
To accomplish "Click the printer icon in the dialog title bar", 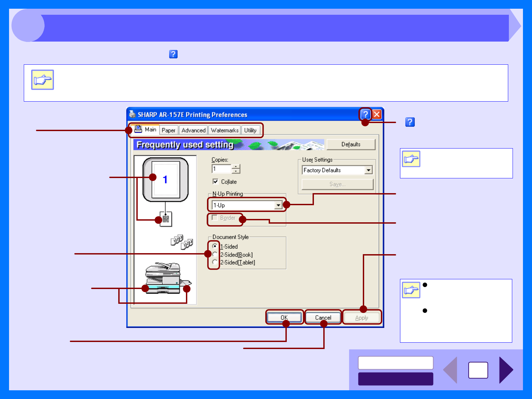I will coord(132,114).
